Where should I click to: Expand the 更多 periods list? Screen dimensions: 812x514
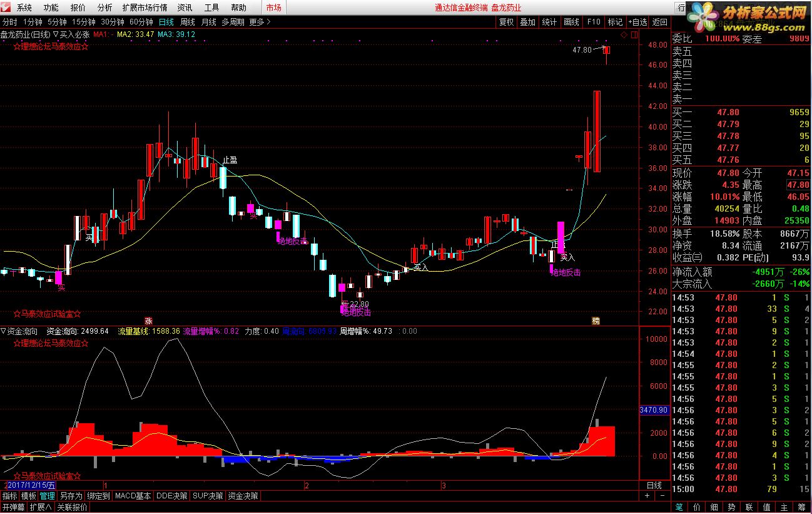tap(260, 21)
